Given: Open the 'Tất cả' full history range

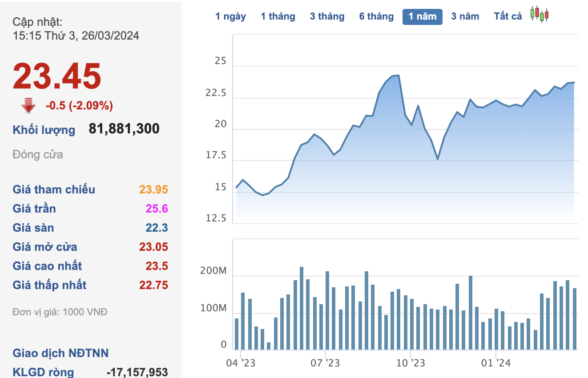Looking at the screenshot, I should (x=507, y=16).
